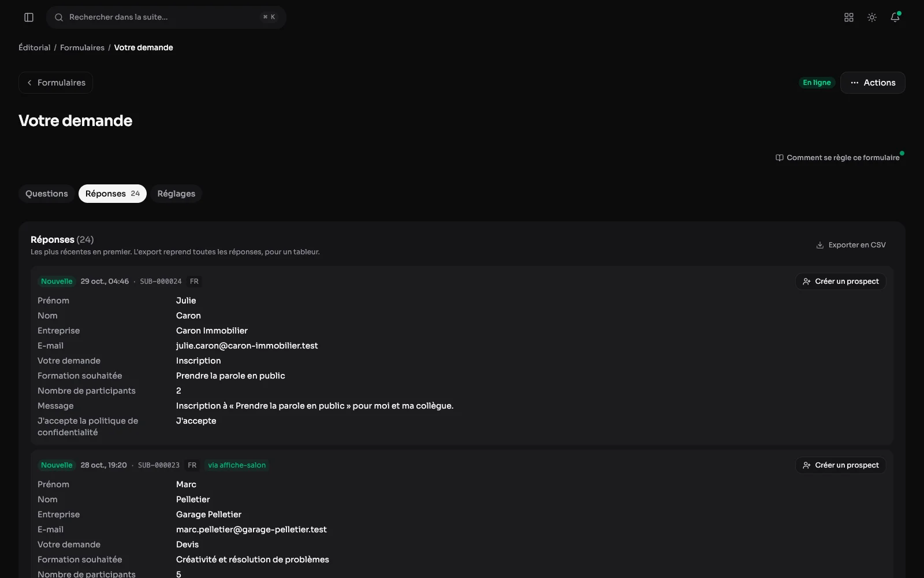
Task: Switch to the Questions tab
Action: [47, 194]
